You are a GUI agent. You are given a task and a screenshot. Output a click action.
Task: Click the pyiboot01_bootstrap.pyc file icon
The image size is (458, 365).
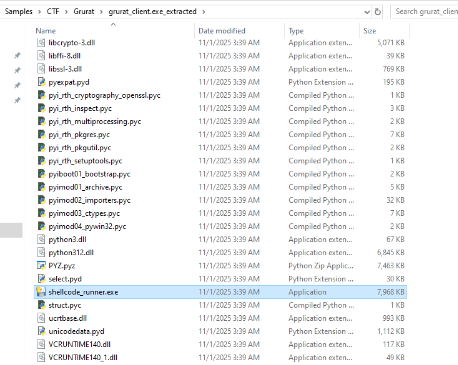coord(41,174)
